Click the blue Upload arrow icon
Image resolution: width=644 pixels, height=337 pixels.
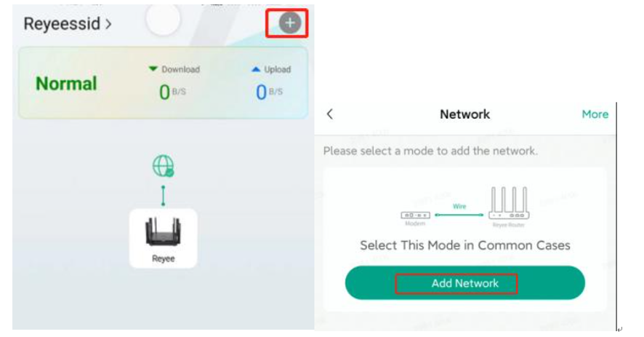pyautogui.click(x=255, y=69)
